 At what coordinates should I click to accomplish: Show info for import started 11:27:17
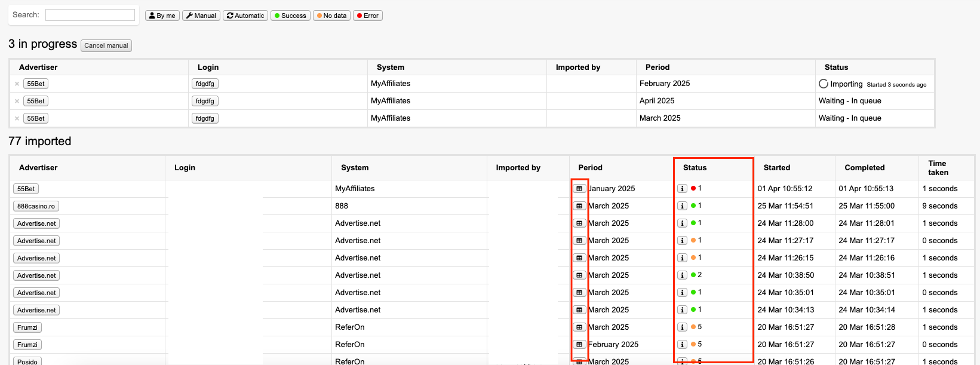pyautogui.click(x=682, y=241)
